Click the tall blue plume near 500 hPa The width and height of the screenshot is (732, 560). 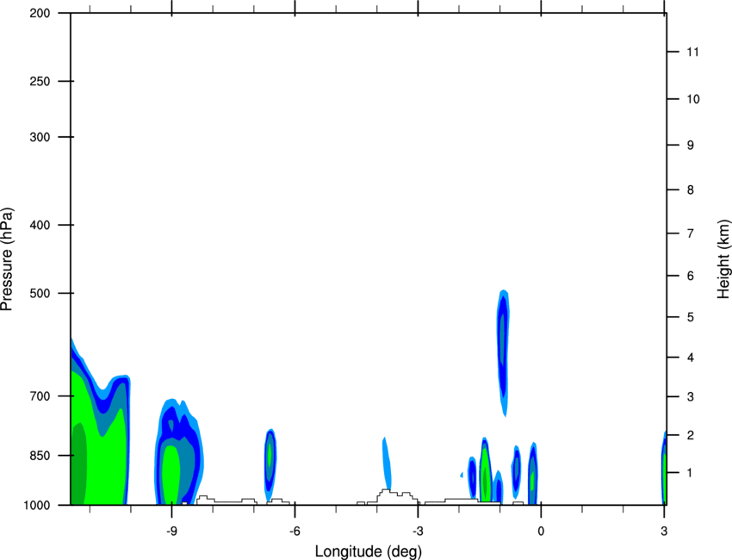(503, 352)
